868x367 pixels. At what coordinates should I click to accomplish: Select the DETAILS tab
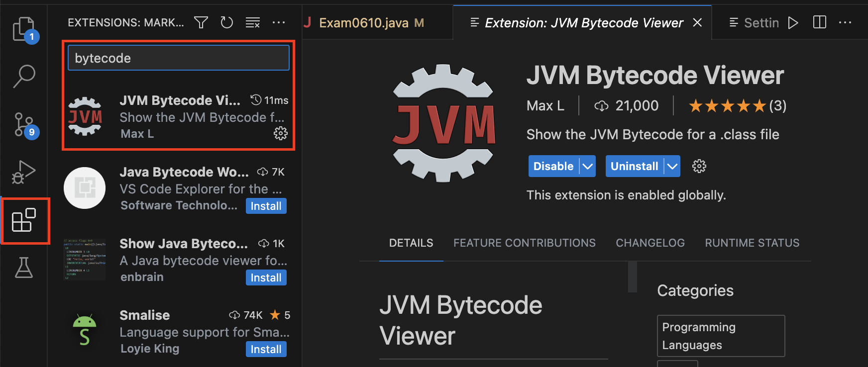pos(411,243)
